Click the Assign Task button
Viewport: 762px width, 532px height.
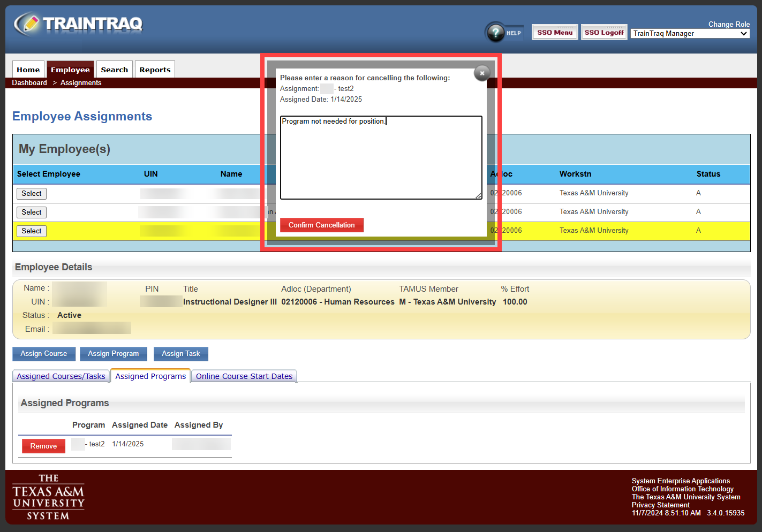pos(181,354)
